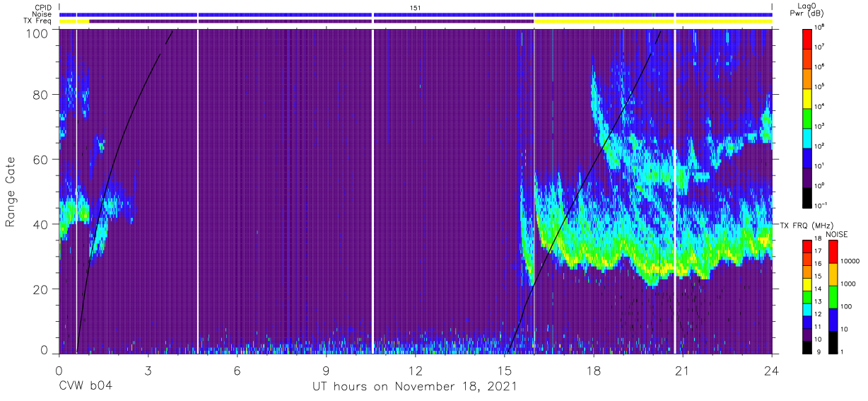Click the 'CPID' label at top left
This screenshot has height=401, width=868.
[x=44, y=7]
